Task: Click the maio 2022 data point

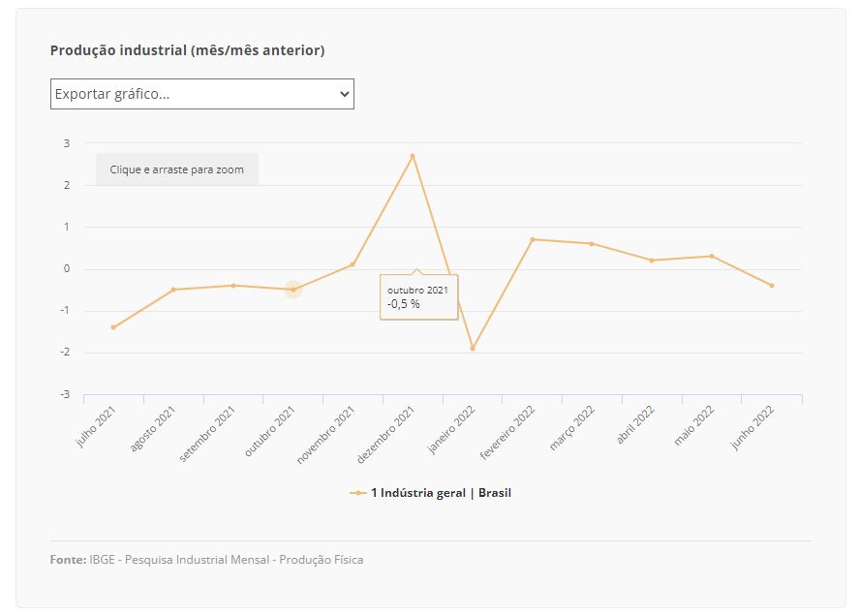Action: click(x=712, y=257)
